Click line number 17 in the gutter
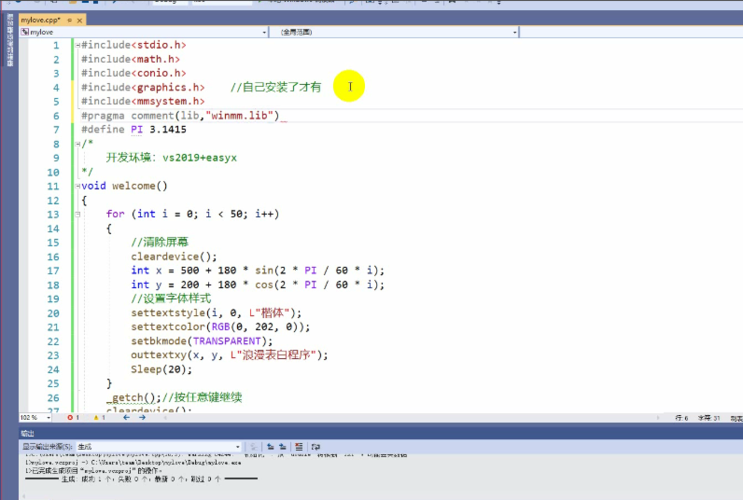This screenshot has width=743, height=500. (x=53, y=271)
